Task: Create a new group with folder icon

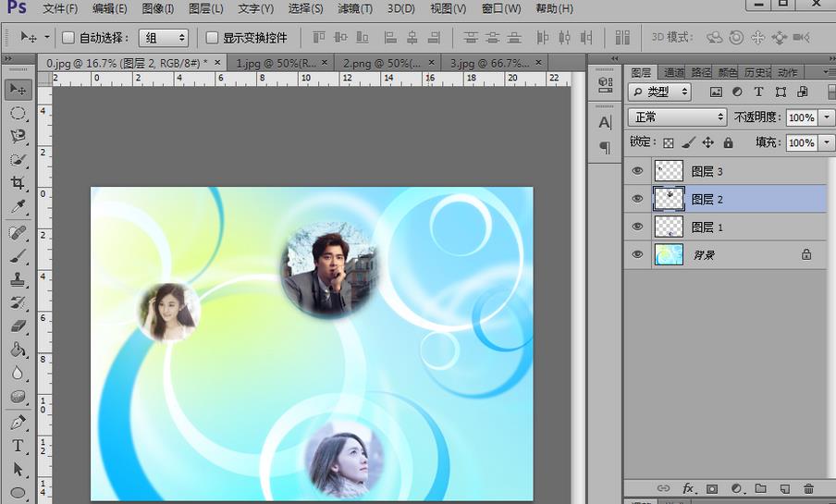Action: point(760,488)
